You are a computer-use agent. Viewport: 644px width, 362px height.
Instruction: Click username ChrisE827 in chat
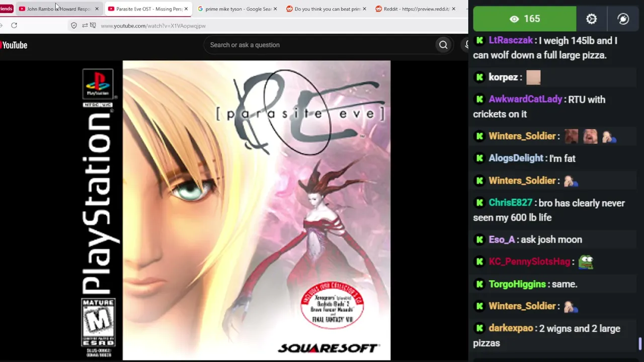[510, 203]
